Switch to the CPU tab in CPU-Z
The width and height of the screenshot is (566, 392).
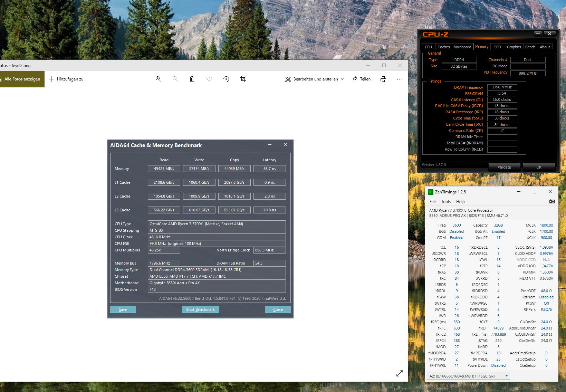pyautogui.click(x=428, y=47)
